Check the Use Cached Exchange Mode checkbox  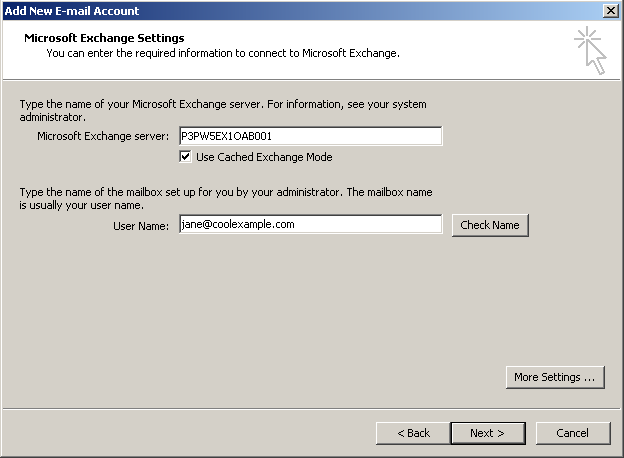(x=185, y=157)
